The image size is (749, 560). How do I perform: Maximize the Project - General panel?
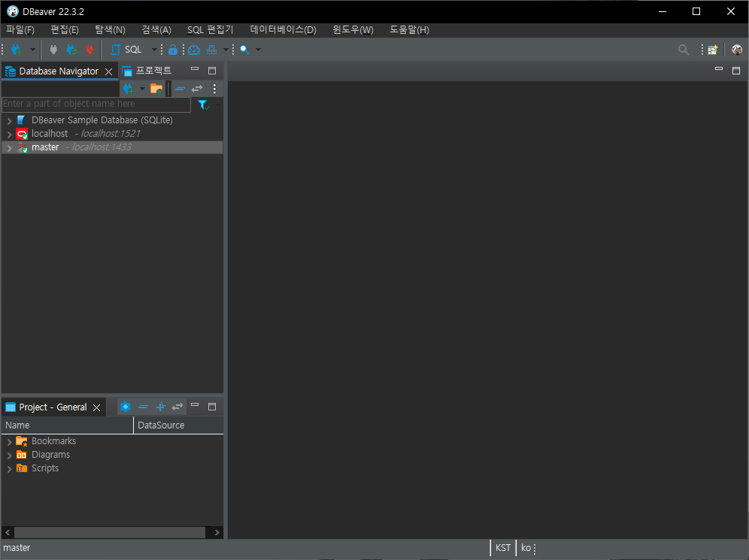(212, 407)
